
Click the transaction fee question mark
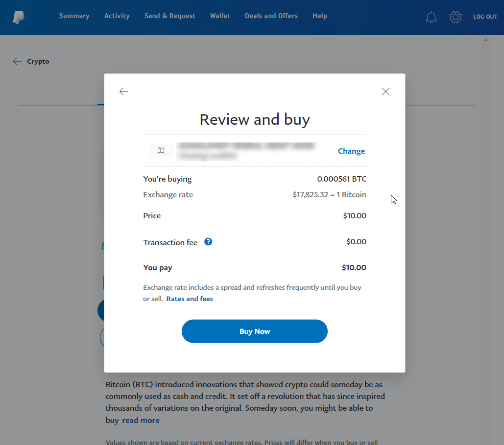click(x=208, y=241)
